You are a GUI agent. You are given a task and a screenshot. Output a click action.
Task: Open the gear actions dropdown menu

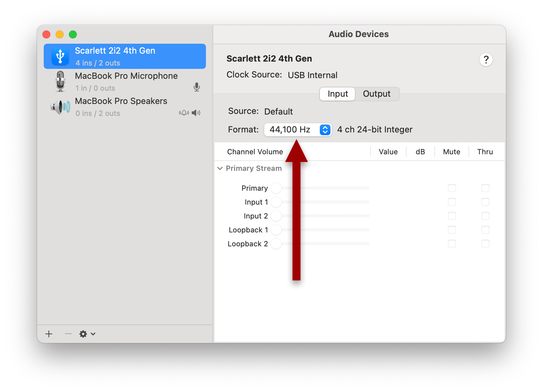[87, 334]
